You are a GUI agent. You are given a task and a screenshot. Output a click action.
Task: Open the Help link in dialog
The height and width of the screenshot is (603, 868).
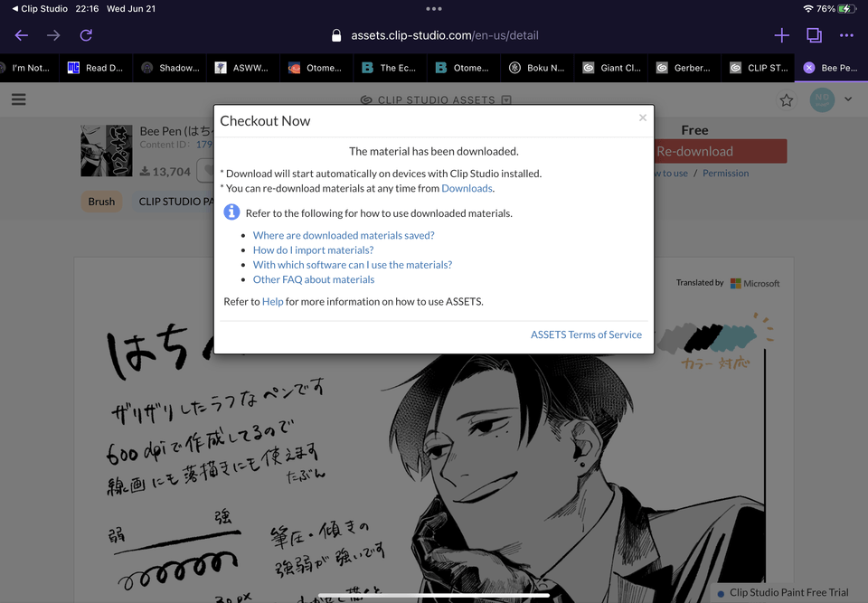pyautogui.click(x=272, y=302)
